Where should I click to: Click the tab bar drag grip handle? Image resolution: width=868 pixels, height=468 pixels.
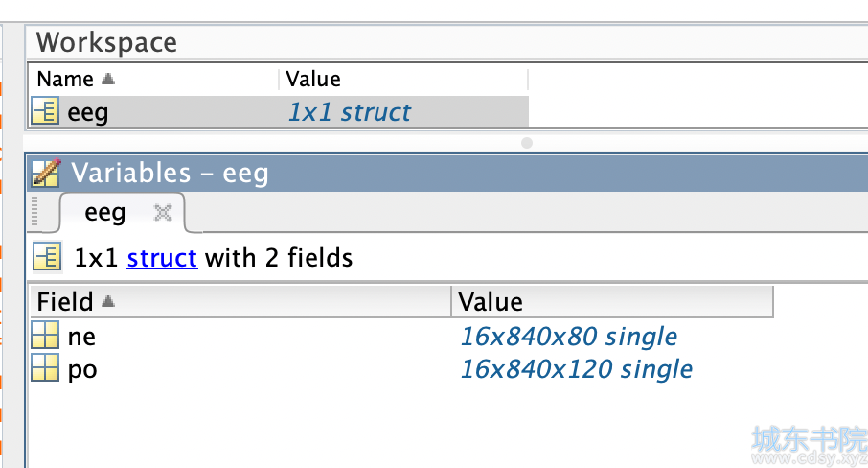(x=34, y=212)
